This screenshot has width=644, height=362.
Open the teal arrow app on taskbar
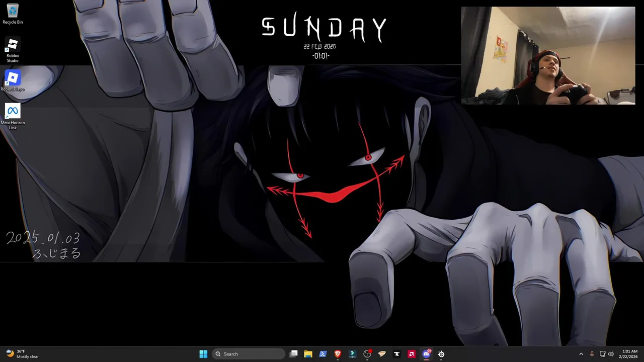click(353, 354)
